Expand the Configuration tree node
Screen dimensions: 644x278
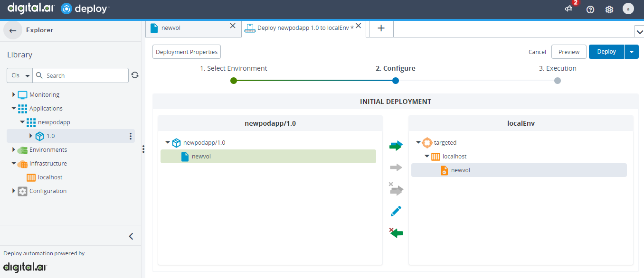click(x=13, y=191)
